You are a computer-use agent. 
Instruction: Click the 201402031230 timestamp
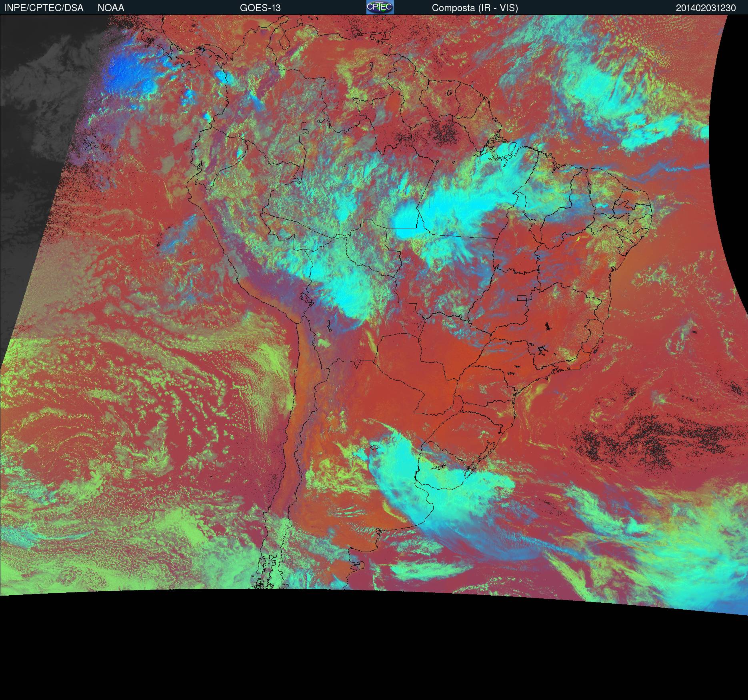pyautogui.click(x=706, y=8)
